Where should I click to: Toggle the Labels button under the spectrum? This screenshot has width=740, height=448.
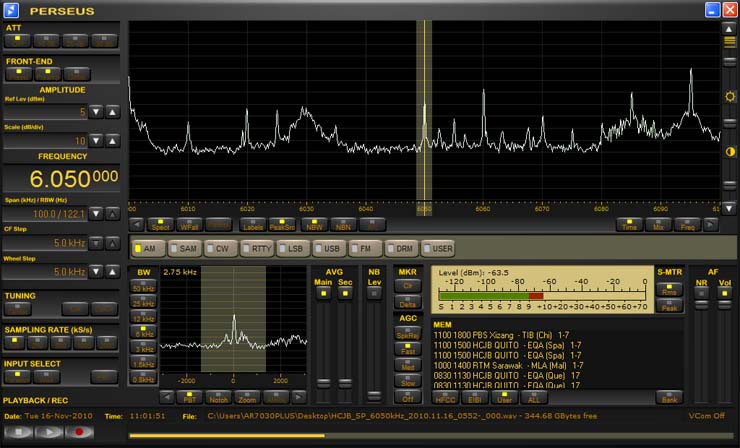pos(253,225)
